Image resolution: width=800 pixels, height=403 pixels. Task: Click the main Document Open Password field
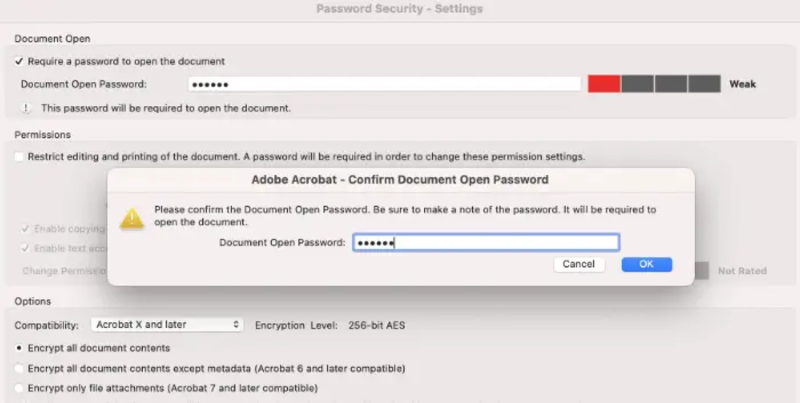[x=384, y=84]
